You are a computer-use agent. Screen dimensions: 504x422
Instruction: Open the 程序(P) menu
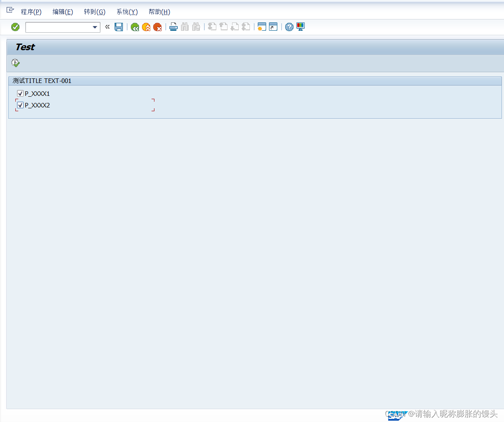[31, 12]
